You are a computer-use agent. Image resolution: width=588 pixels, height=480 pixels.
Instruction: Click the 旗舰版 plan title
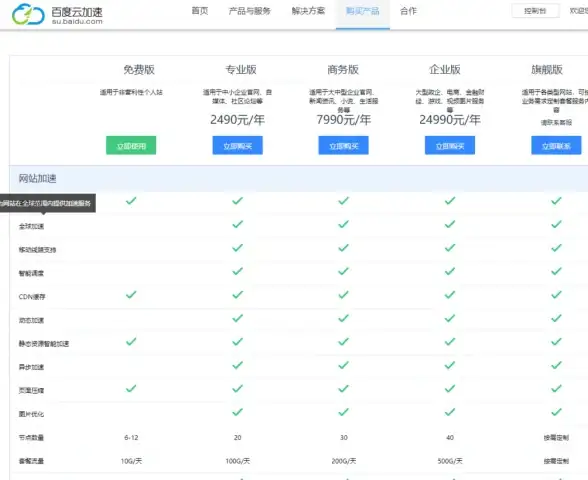click(x=547, y=69)
